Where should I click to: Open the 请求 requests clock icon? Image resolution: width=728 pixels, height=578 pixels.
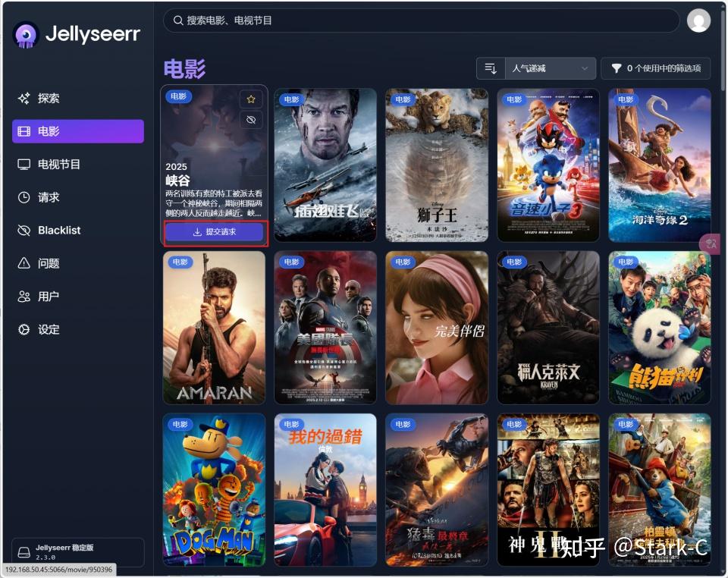[x=24, y=197]
